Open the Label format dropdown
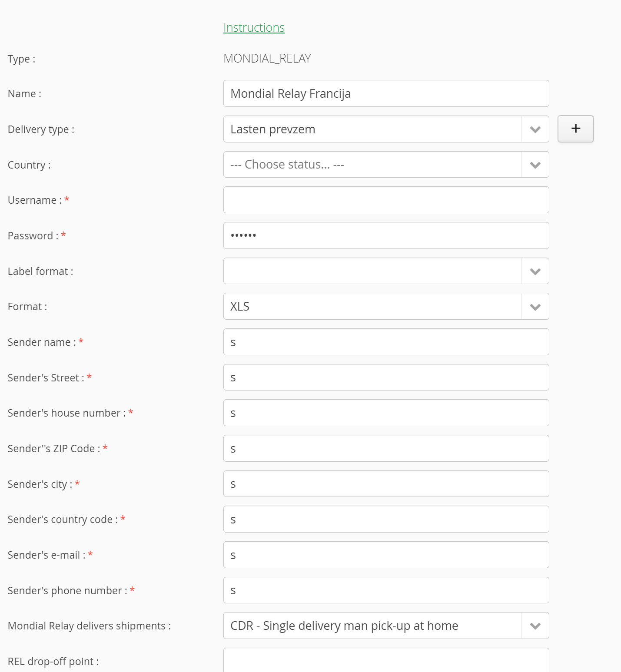 [386, 271]
